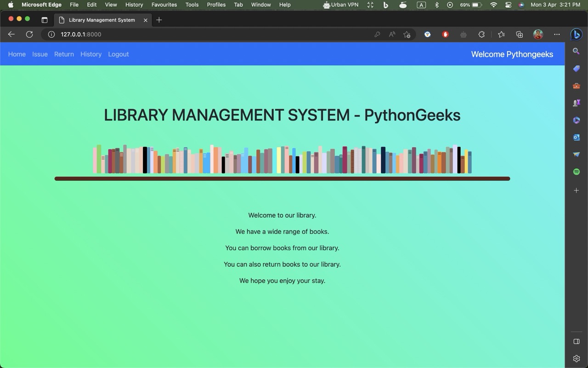Add page to favourites star icon
Image resolution: width=588 pixels, height=368 pixels.
click(x=407, y=34)
